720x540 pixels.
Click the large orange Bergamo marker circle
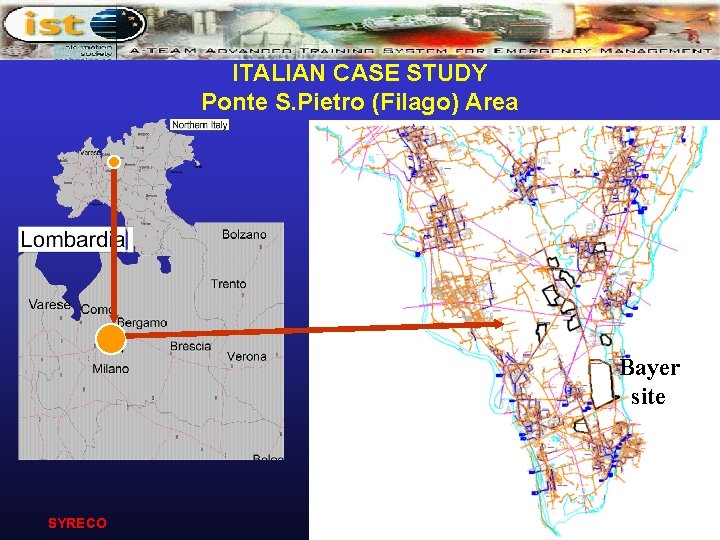pyautogui.click(x=111, y=339)
